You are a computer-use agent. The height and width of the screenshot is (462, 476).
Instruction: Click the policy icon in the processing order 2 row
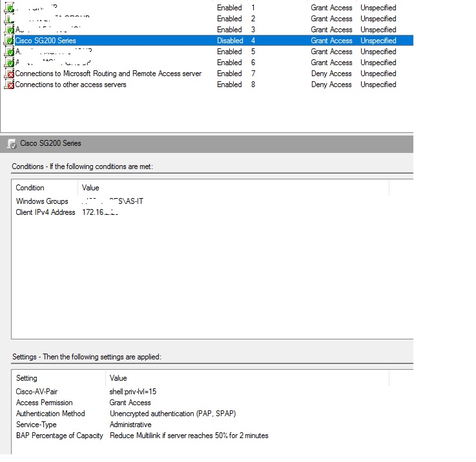pos(9,19)
